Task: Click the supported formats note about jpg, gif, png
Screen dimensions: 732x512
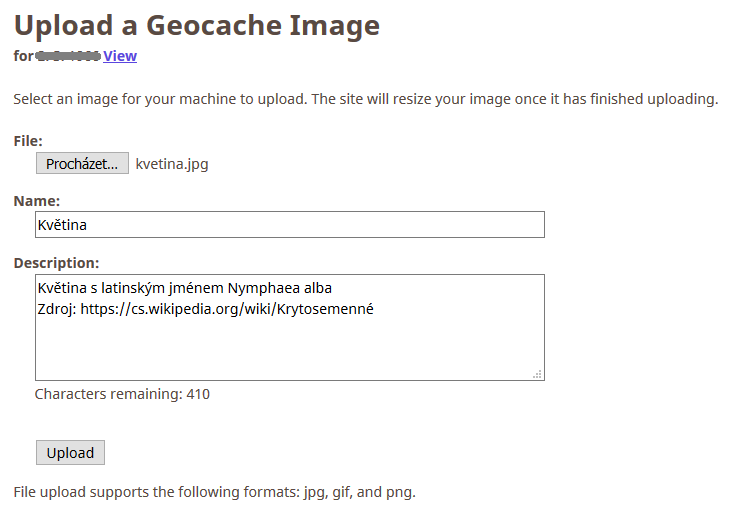Action: coord(214,492)
